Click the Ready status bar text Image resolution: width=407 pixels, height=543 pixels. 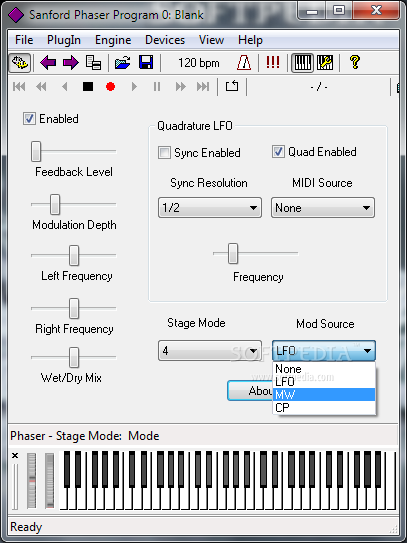pyautogui.click(x=26, y=527)
